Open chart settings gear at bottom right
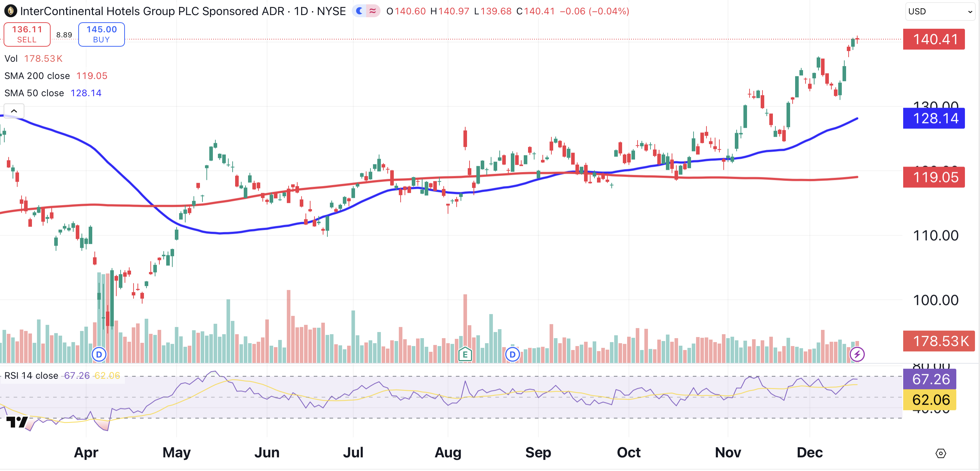Screen dimensions: 980x471 (941, 453)
